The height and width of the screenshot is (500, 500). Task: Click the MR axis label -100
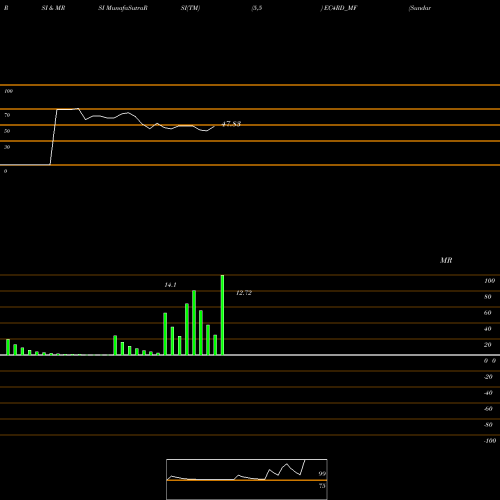pyautogui.click(x=490, y=441)
